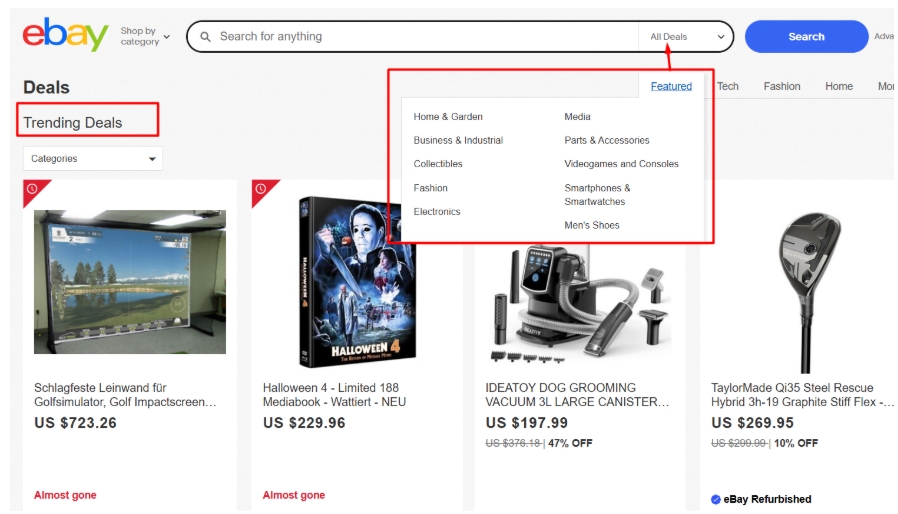Open the TaylorMade golf club image

pyautogui.click(x=806, y=293)
